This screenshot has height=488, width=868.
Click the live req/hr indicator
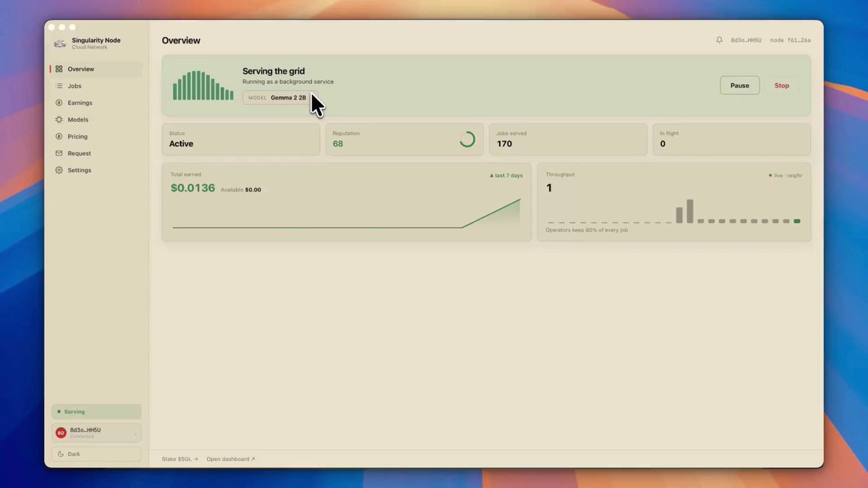(x=786, y=176)
